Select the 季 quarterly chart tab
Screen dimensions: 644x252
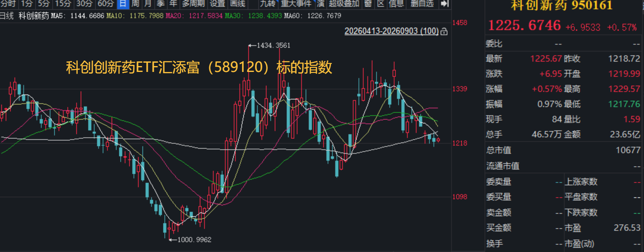pos(160,4)
